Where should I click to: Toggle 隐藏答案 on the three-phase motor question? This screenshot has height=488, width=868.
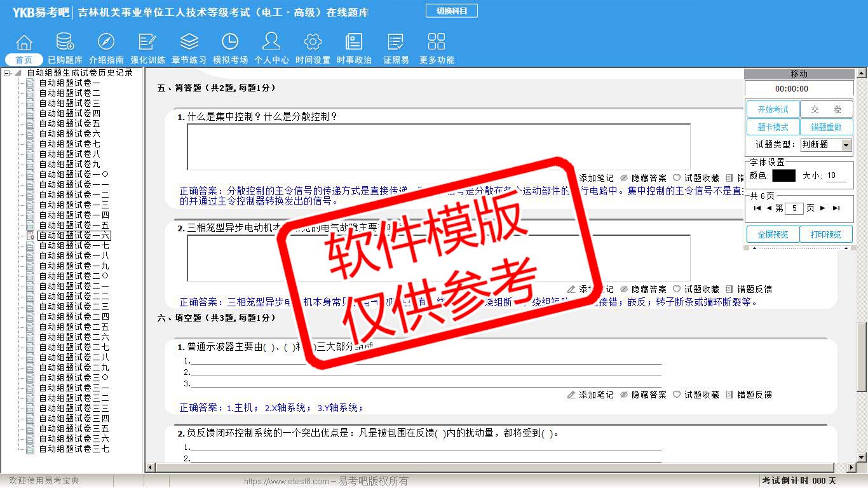tap(643, 289)
